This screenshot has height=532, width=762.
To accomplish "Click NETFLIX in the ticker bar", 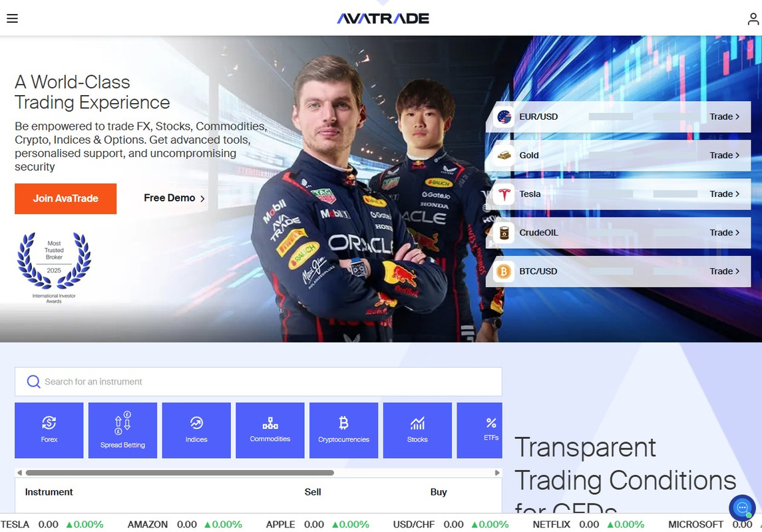I will 552,525.
